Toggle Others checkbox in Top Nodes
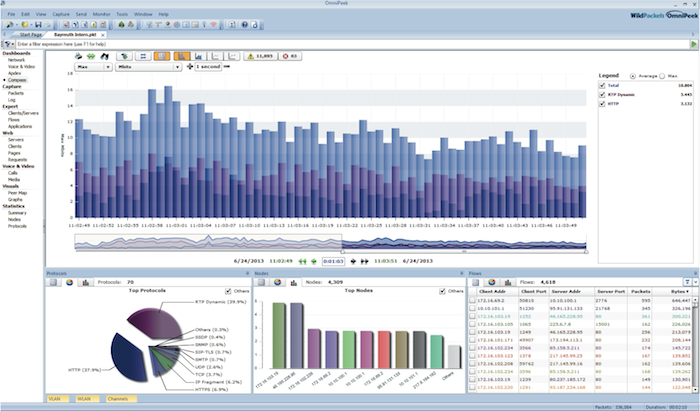Screen dimensions: 700x411 [x=442, y=291]
